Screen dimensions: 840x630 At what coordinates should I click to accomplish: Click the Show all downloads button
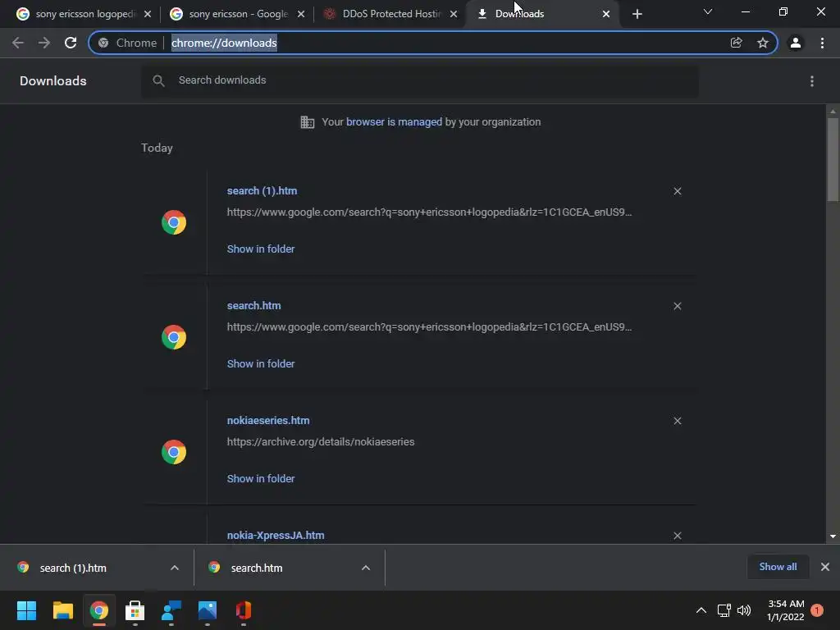778,567
